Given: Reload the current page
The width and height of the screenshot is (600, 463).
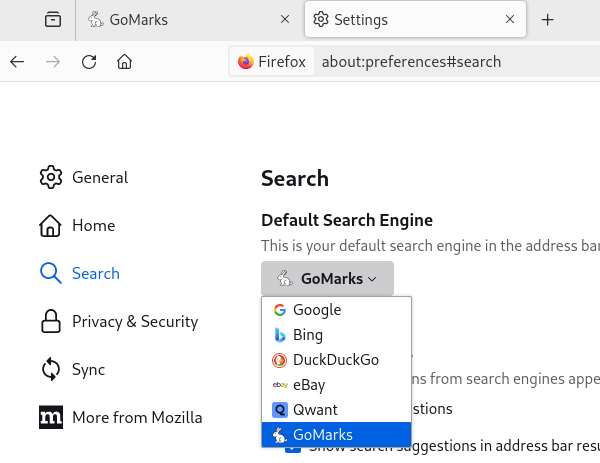Looking at the screenshot, I should (89, 62).
